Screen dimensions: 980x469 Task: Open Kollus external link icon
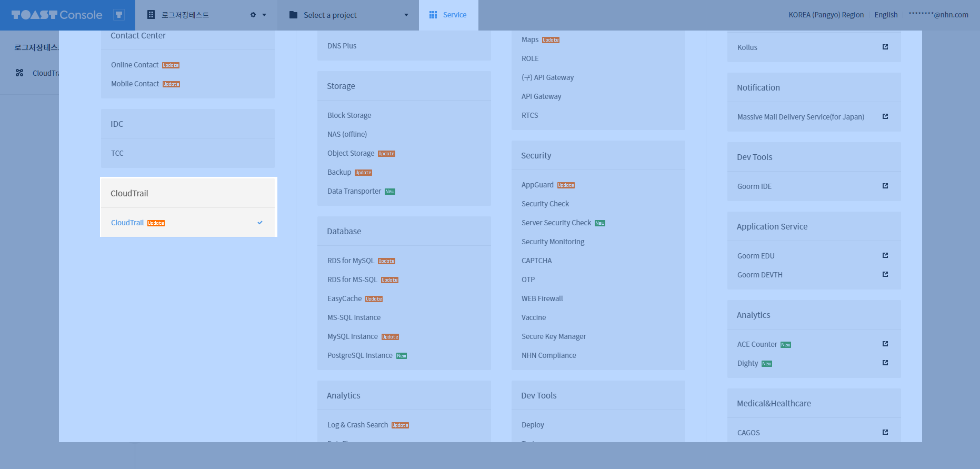pyautogui.click(x=885, y=47)
